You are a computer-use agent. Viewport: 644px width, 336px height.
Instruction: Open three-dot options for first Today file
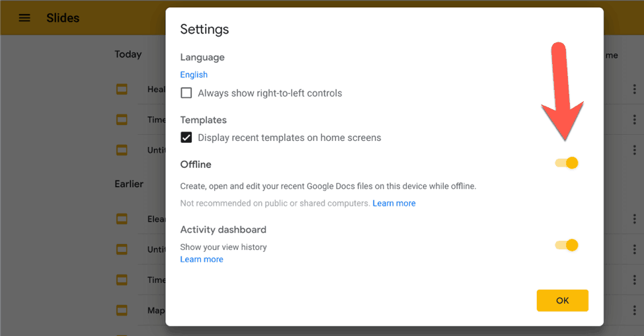[633, 89]
